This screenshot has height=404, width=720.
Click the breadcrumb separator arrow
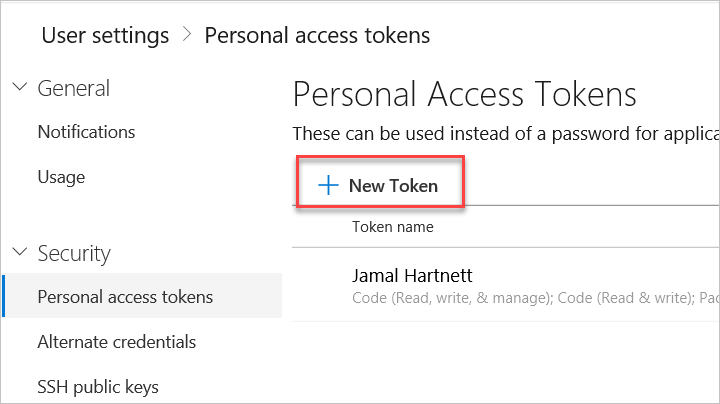coord(187,35)
